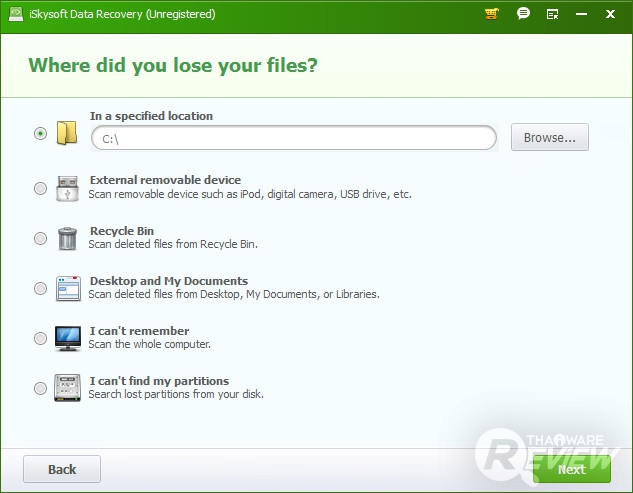This screenshot has width=633, height=493.
Task: Click the register icon in title bar
Action: coord(553,14)
